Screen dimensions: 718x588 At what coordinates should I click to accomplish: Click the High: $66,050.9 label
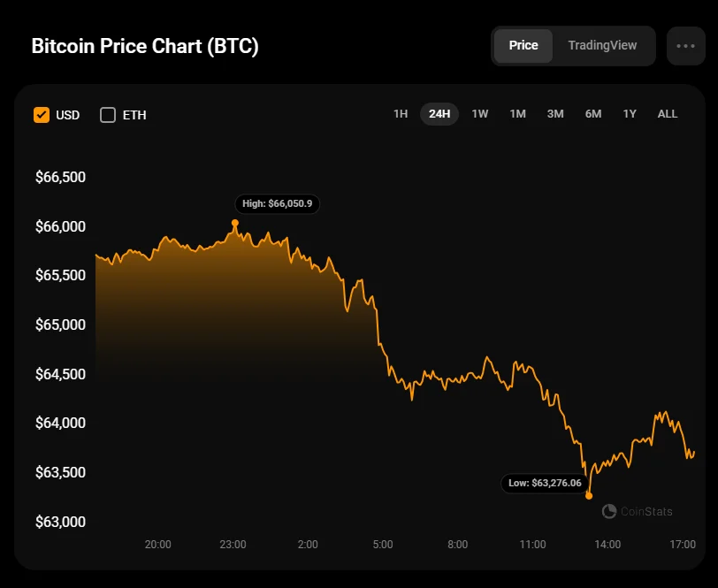[277, 203]
